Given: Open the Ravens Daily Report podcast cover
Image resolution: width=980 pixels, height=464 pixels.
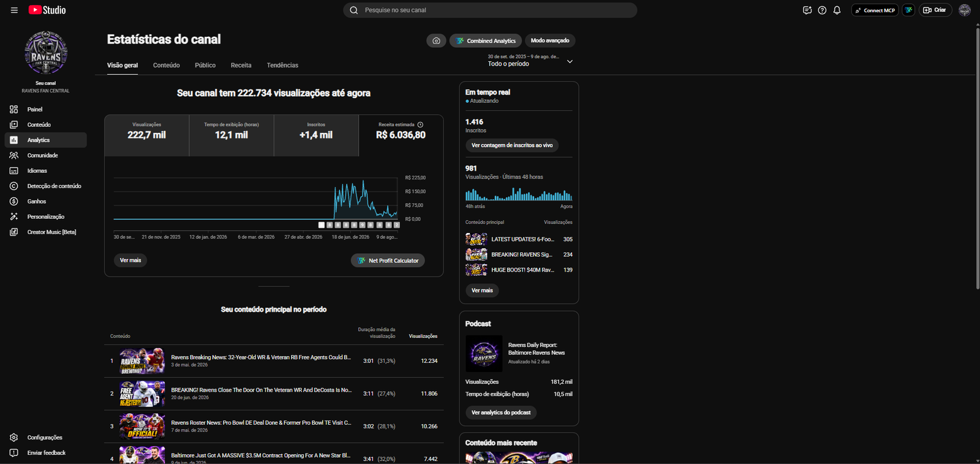Looking at the screenshot, I should click(x=484, y=354).
